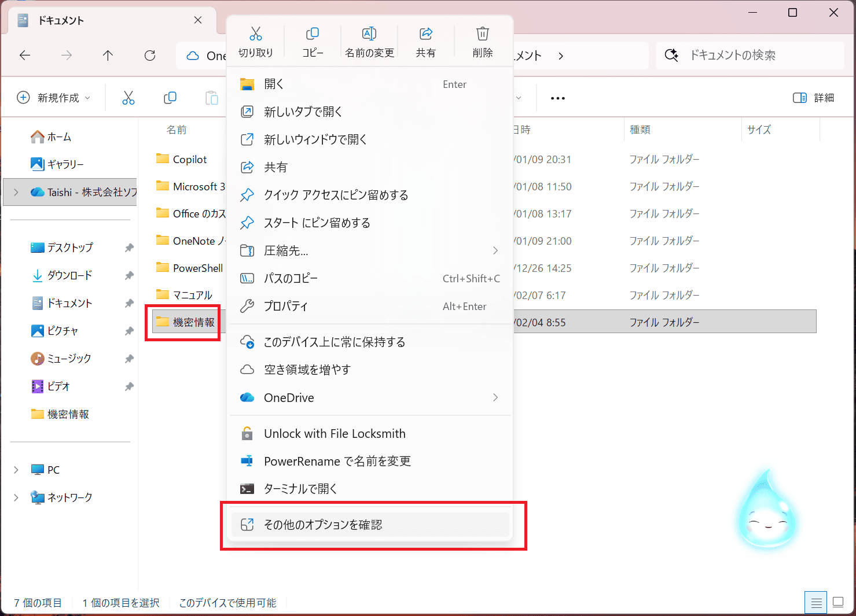Viewport: 856px width, 616px height.
Task: Click the copy icon in command bar
Action: pos(170,98)
